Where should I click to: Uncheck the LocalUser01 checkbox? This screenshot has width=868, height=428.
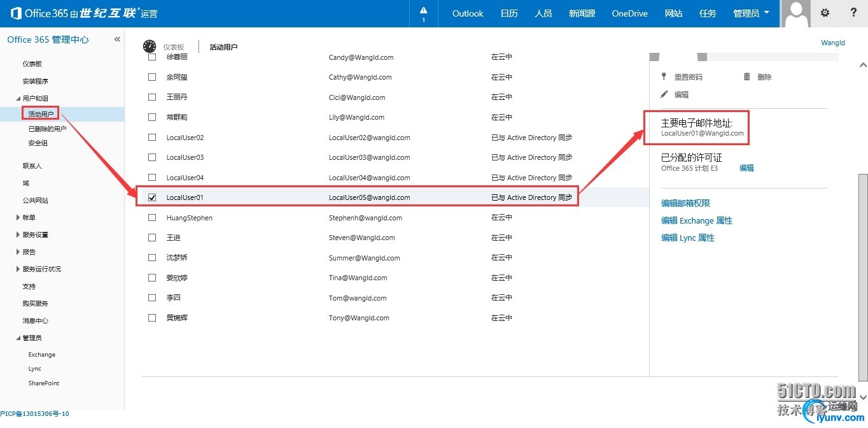(x=152, y=197)
